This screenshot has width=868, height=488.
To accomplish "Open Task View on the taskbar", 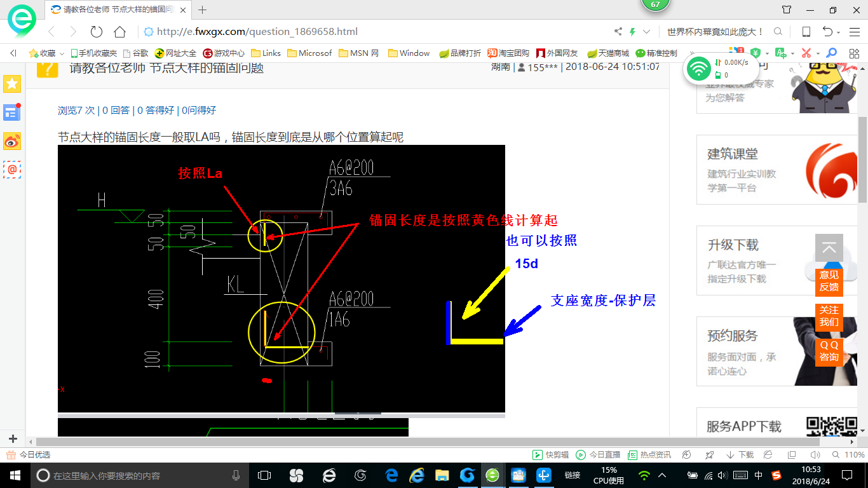I will 264,475.
